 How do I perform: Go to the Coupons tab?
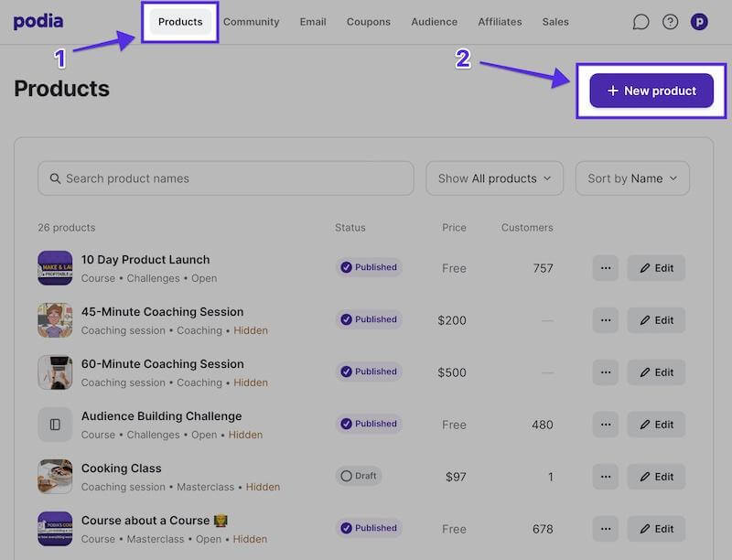coord(368,22)
